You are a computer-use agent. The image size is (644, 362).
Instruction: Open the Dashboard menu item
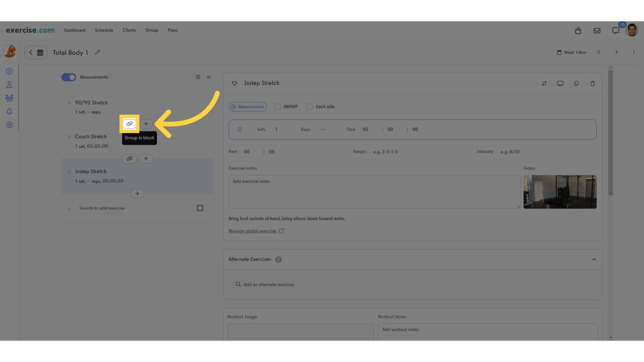tap(75, 30)
